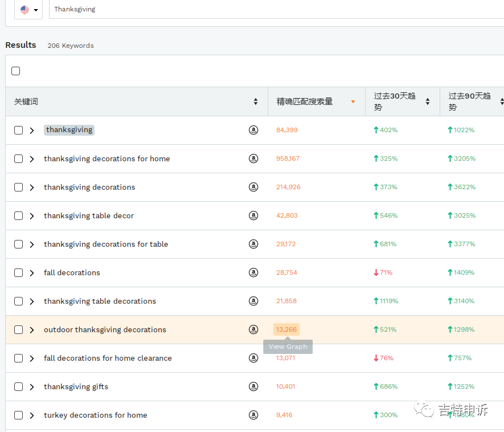Expand the thanksgiving decorations row
Image resolution: width=504 pixels, height=432 pixels.
[32, 187]
